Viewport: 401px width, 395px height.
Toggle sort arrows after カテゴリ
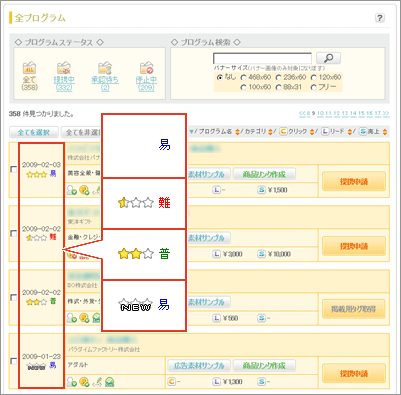pyautogui.click(x=270, y=132)
